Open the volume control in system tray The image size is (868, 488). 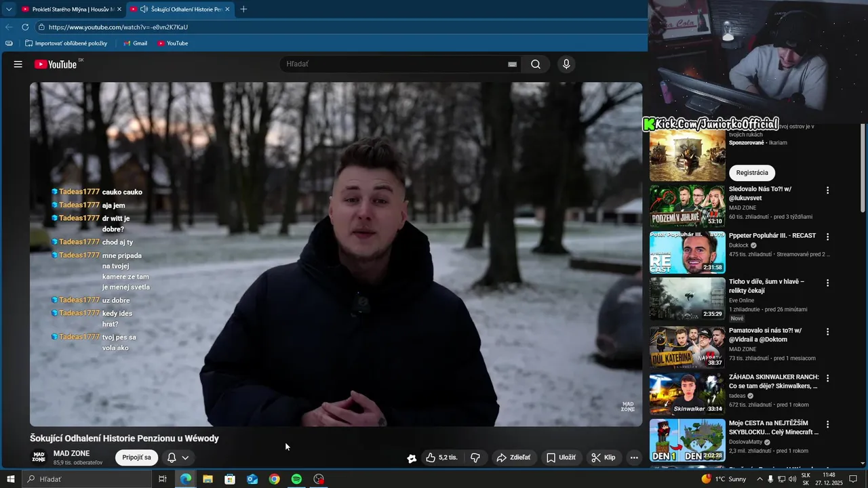(792, 479)
